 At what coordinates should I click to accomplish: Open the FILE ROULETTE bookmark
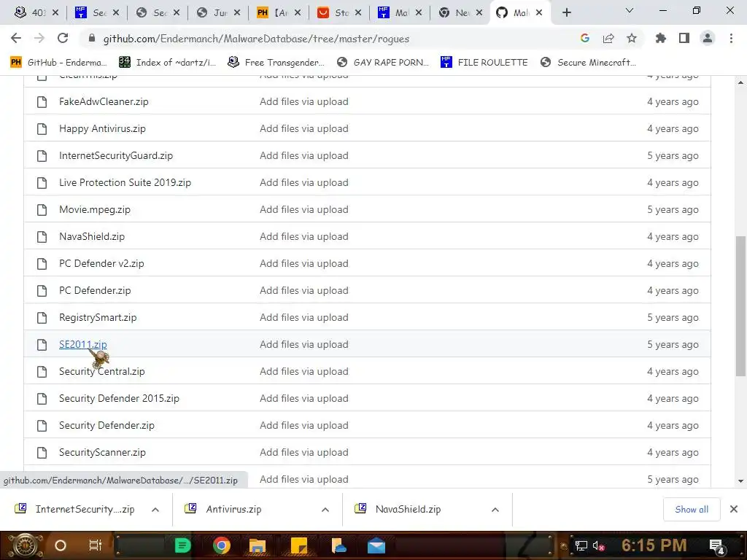pos(484,63)
